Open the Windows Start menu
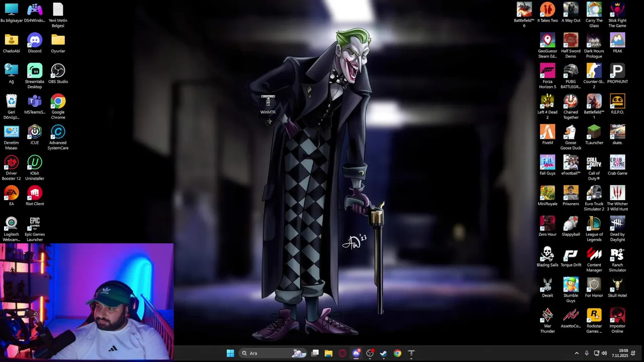Image resolution: width=644 pixels, height=362 pixels. (230, 353)
